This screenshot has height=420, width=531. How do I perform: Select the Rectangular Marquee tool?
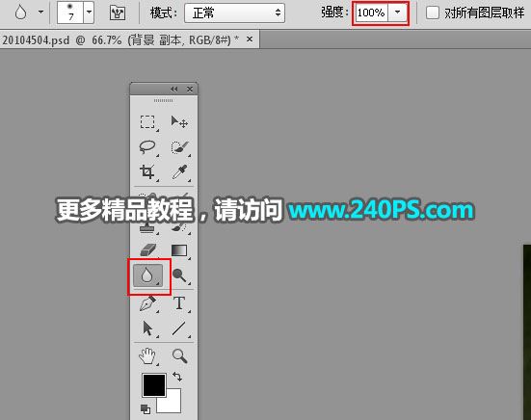pyautogui.click(x=147, y=122)
